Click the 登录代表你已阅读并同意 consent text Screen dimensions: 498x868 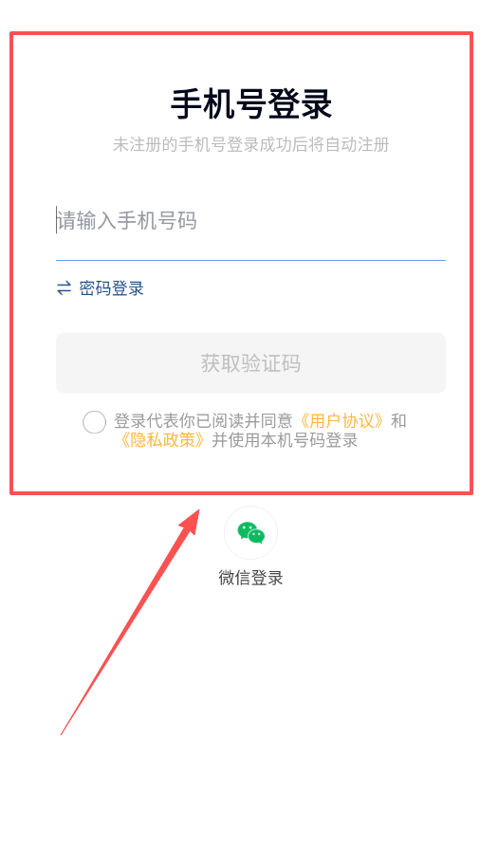coord(203,420)
